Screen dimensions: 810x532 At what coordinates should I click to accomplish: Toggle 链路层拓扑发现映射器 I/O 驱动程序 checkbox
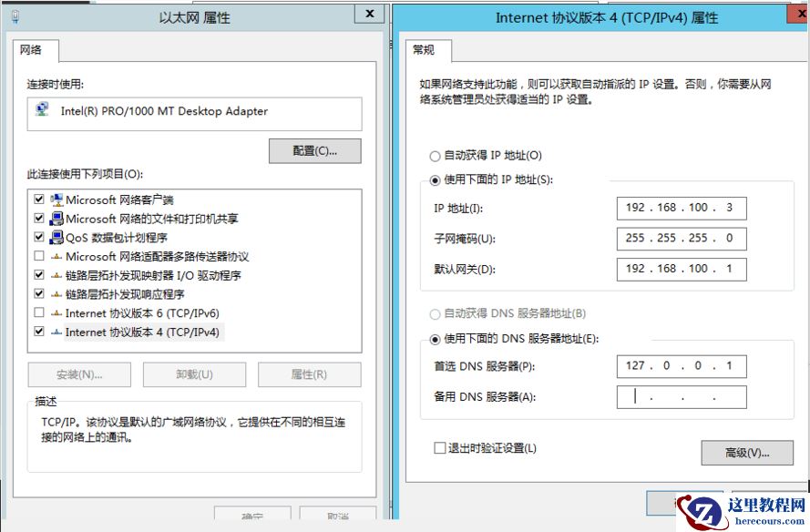pyautogui.click(x=39, y=274)
